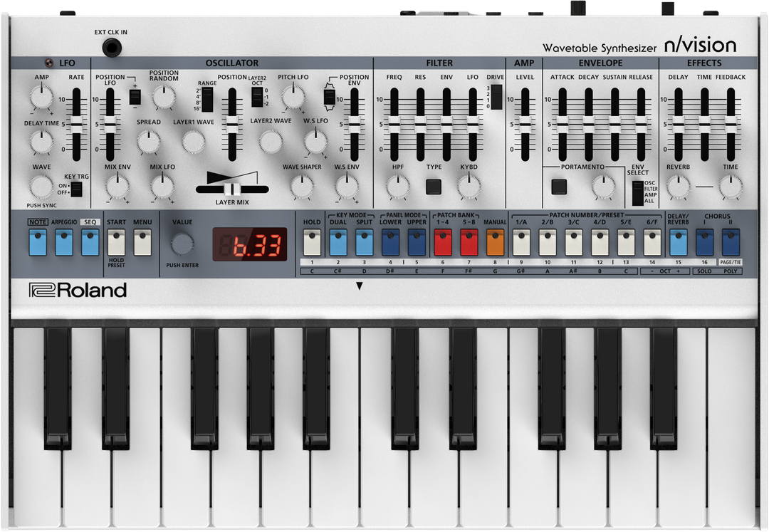Select UPPER panel mode

point(417,243)
